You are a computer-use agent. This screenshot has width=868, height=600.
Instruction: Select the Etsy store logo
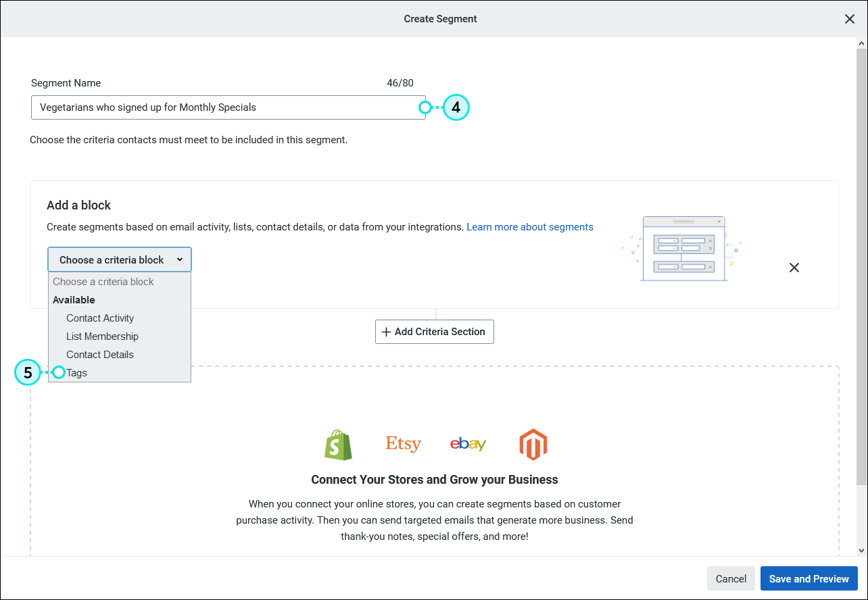(x=403, y=444)
